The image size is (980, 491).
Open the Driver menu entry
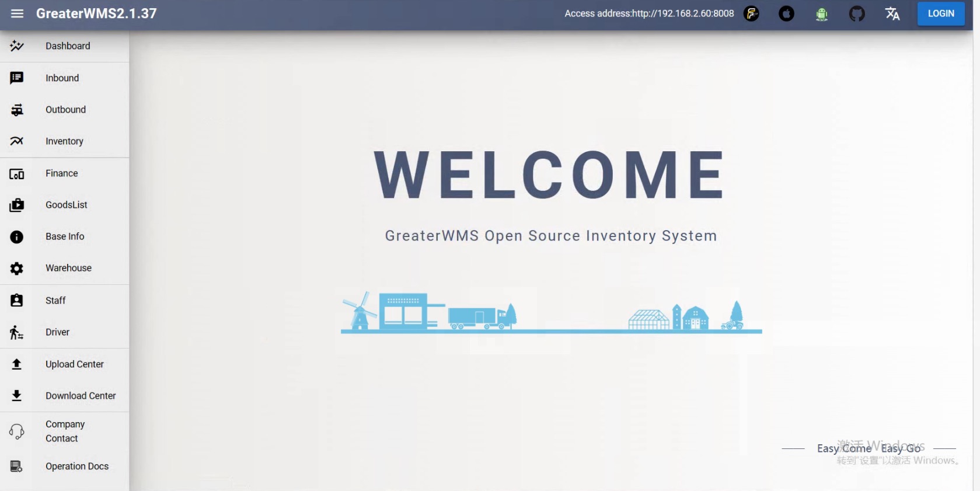[x=65, y=332]
